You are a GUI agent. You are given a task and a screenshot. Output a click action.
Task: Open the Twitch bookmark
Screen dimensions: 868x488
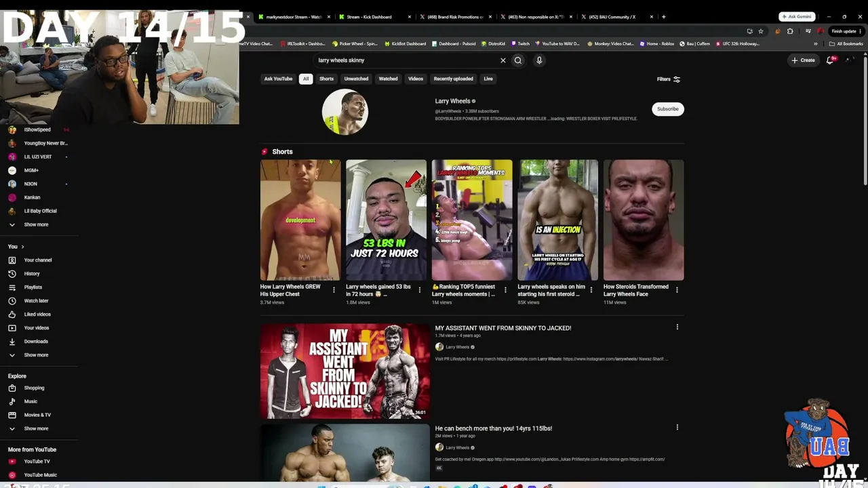[x=521, y=44]
